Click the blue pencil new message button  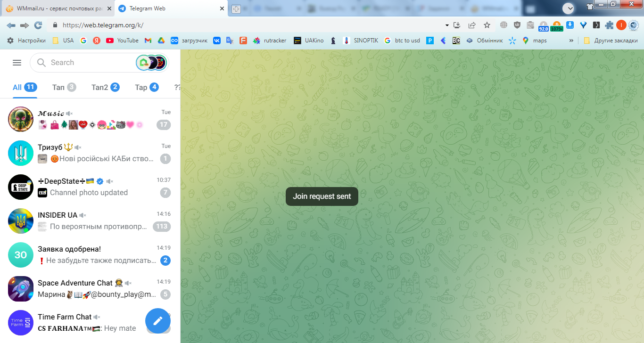[x=158, y=320]
